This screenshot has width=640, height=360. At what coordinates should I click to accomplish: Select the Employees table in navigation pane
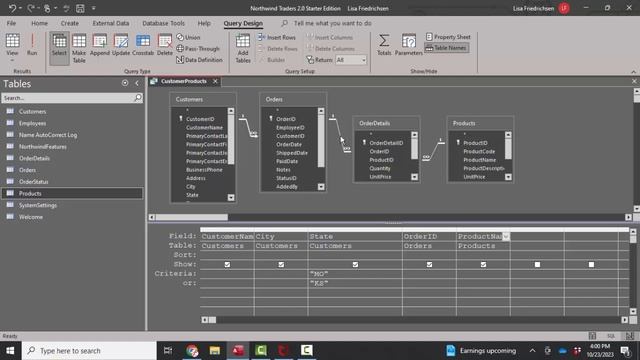pos(72,123)
